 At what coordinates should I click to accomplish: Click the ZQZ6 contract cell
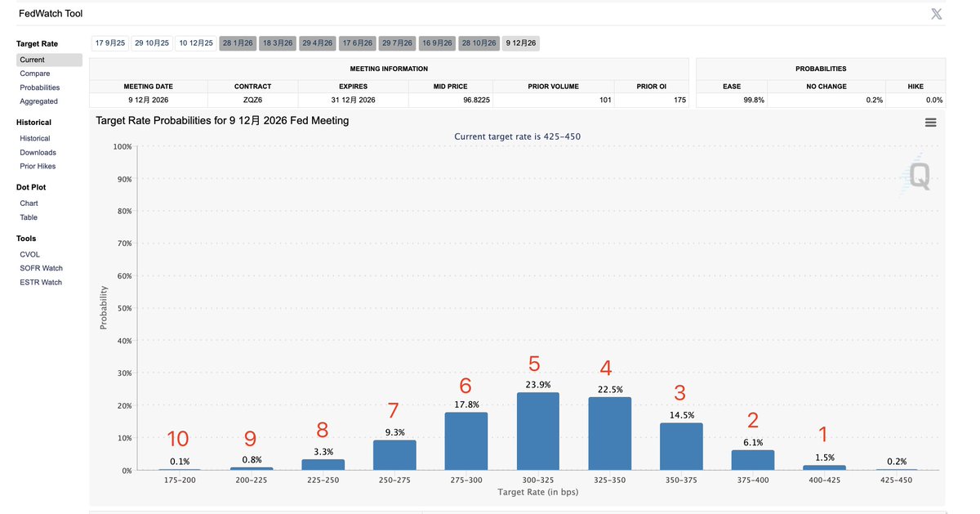tap(252, 100)
